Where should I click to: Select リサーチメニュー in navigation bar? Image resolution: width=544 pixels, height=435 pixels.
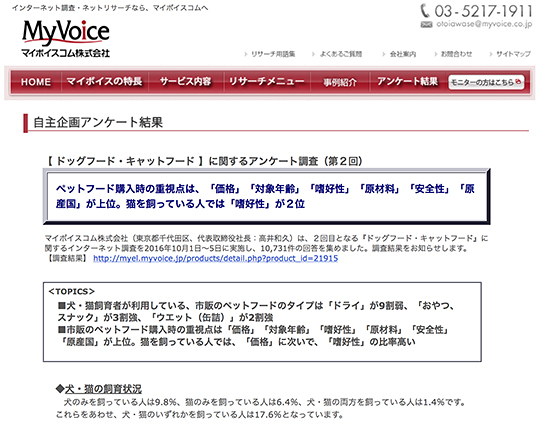(267, 82)
